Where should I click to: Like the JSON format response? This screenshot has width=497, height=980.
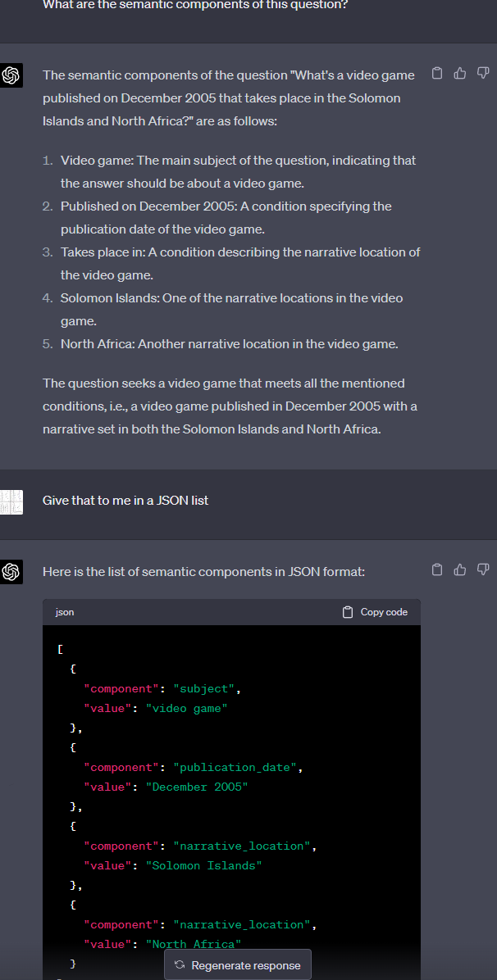[x=460, y=569]
